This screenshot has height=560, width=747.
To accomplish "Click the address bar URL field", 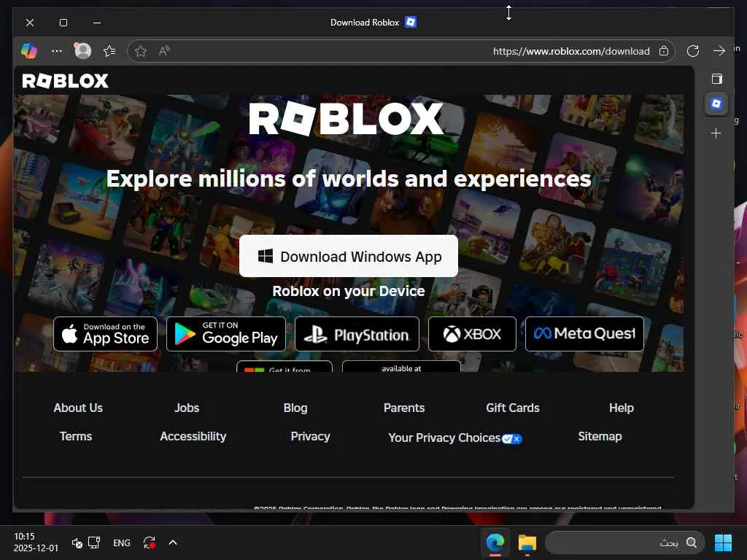I will (401, 51).
